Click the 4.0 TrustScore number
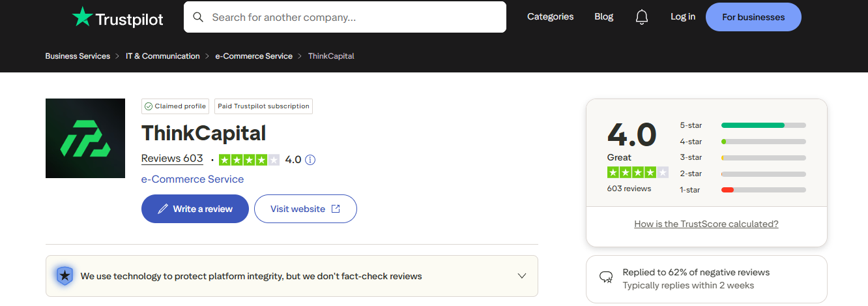Image resolution: width=868 pixels, height=306 pixels. 631,135
